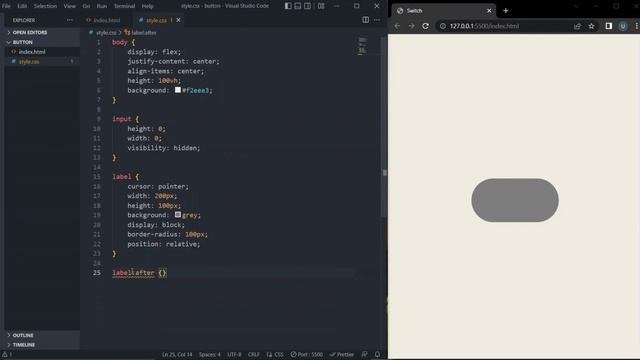
Task: Click the site information icon in address bar
Action: 443,26
